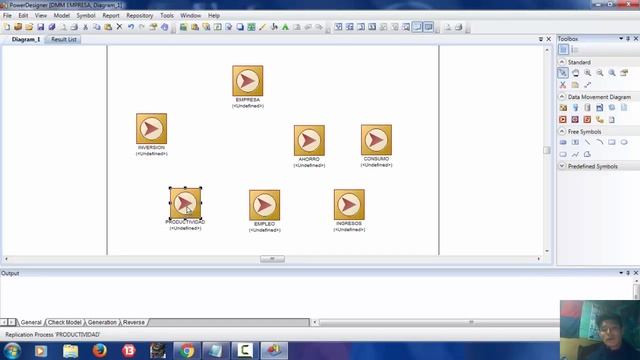The height and width of the screenshot is (360, 640).
Task: Select the scissors Cut tool in Toolbox
Action: coord(563,85)
